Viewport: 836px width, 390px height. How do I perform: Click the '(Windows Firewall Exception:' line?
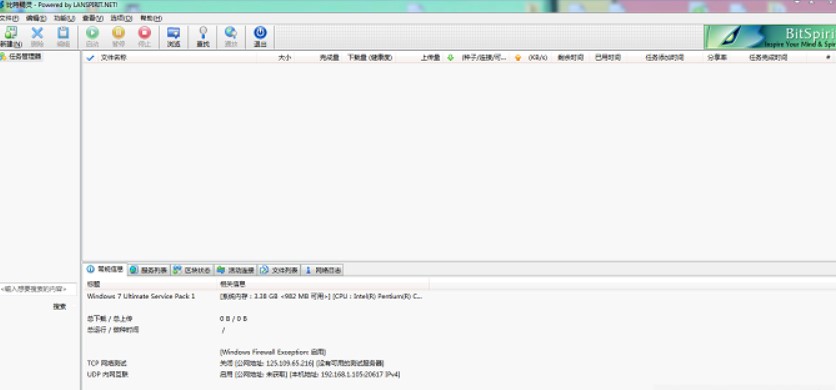tap(273, 352)
